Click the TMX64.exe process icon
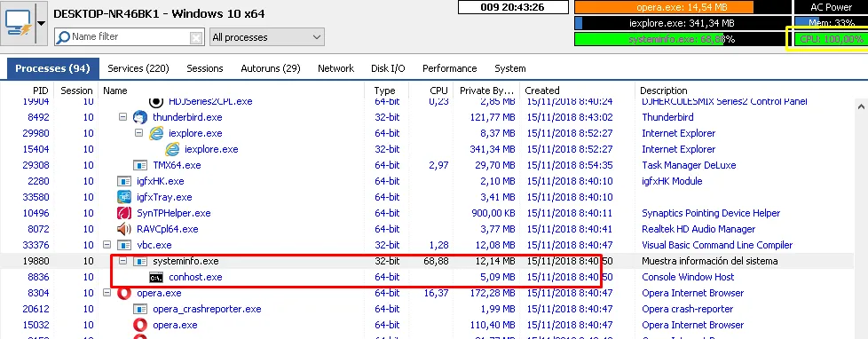Viewport: 868px width, 339px height. [140, 165]
